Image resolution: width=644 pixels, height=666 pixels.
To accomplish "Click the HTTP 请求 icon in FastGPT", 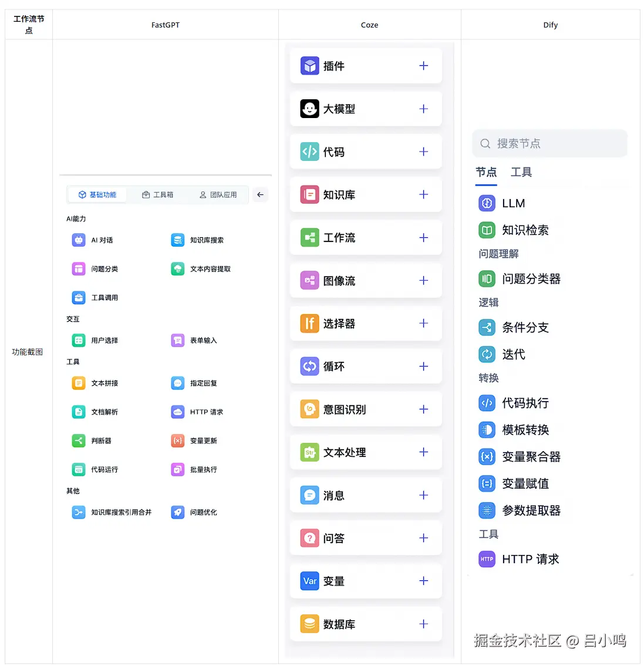I will [x=177, y=412].
